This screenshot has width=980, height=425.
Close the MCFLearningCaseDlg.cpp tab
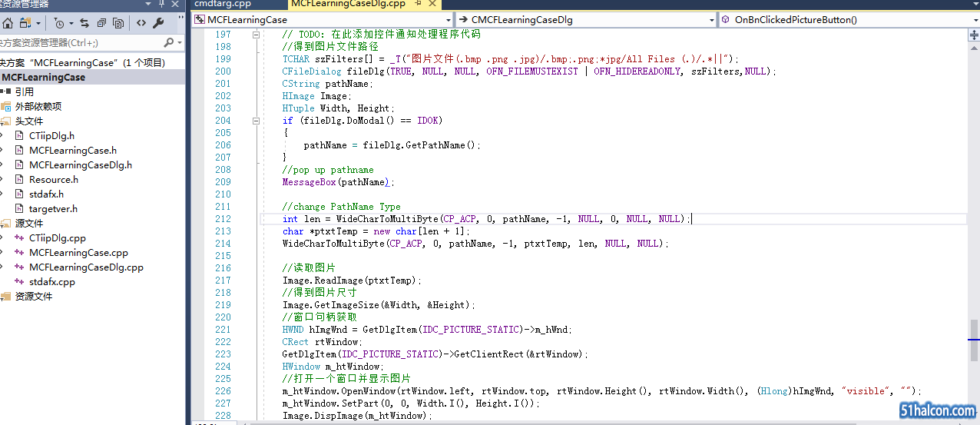(x=432, y=4)
